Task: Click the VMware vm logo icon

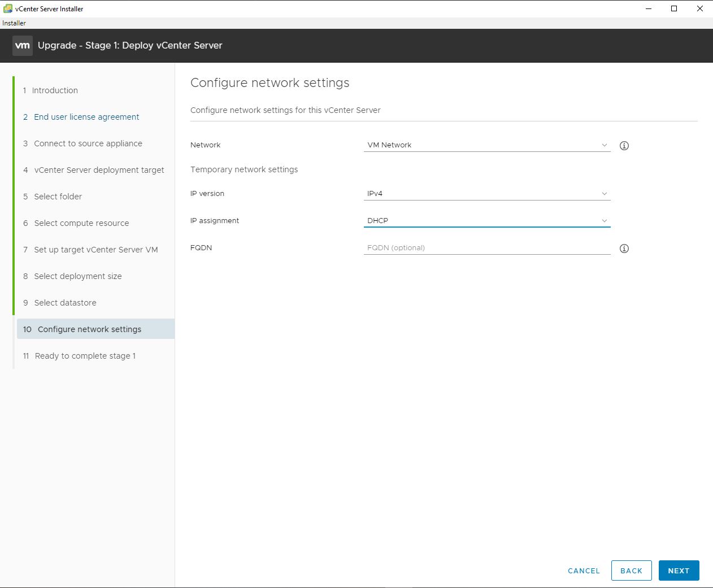Action: [x=23, y=46]
